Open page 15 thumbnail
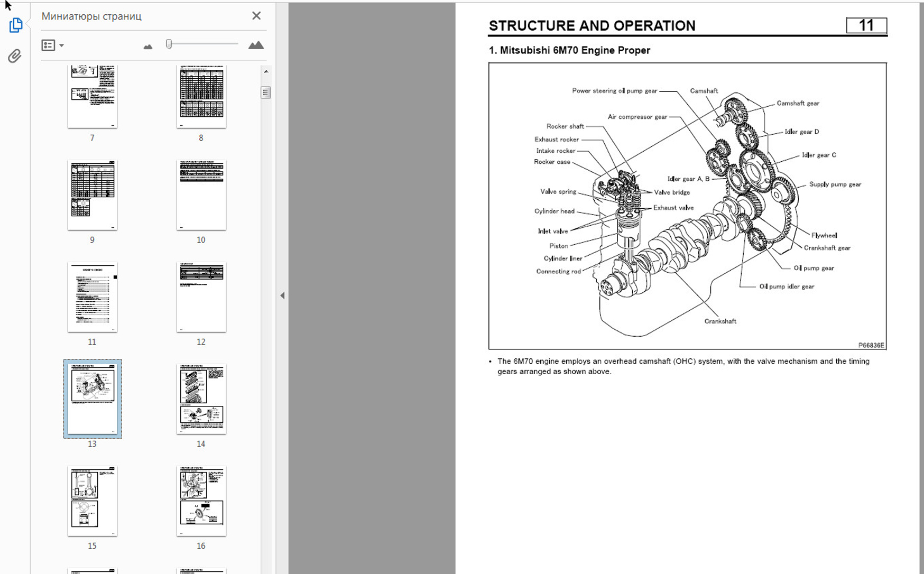The image size is (924, 574). click(93, 501)
